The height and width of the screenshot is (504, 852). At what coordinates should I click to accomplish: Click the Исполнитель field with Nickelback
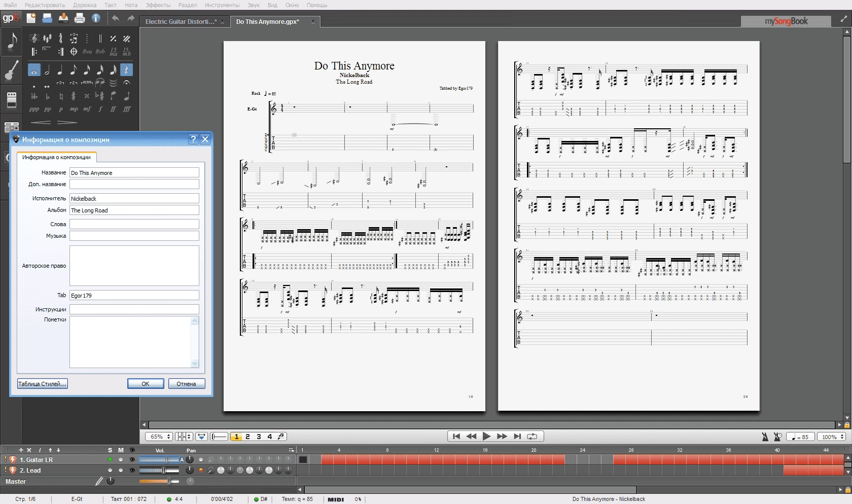[x=134, y=199]
